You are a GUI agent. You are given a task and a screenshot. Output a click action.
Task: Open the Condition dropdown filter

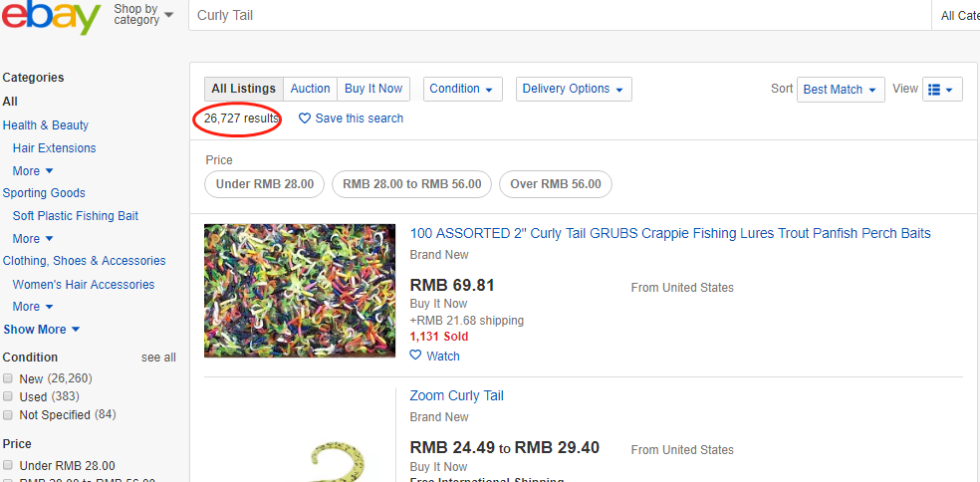click(x=462, y=89)
